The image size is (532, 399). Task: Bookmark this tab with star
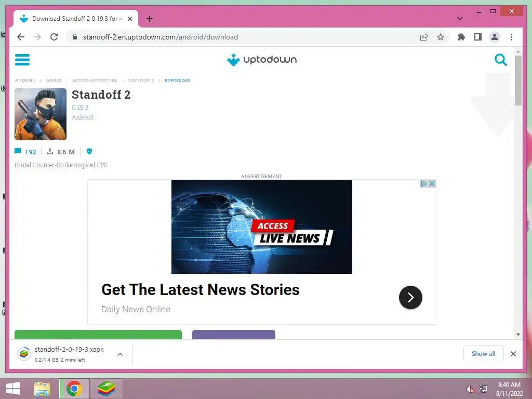click(x=441, y=37)
